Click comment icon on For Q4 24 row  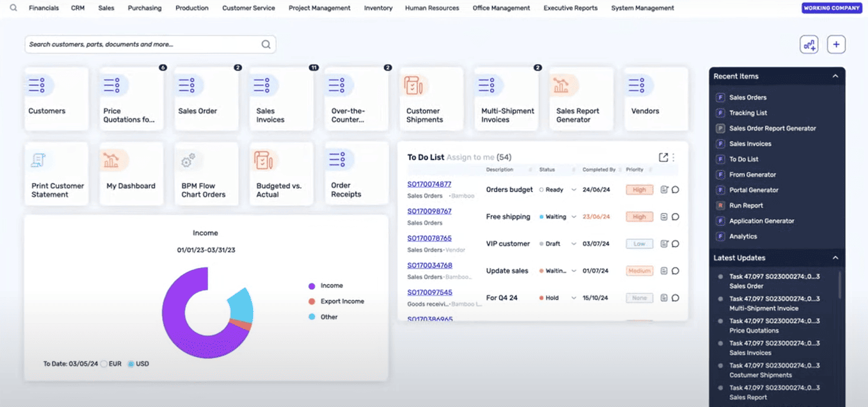(675, 298)
